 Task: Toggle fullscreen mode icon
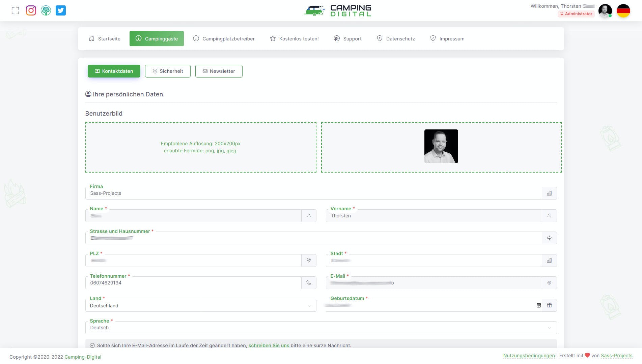16,10
